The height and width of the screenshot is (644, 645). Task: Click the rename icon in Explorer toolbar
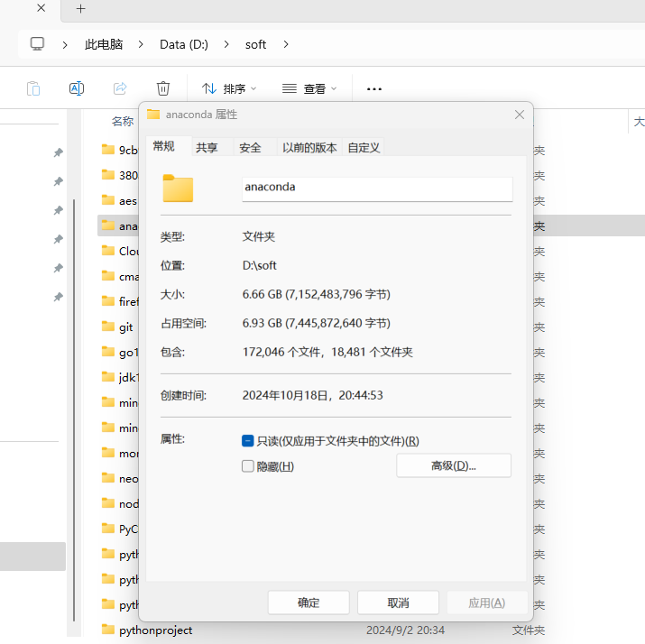77,88
